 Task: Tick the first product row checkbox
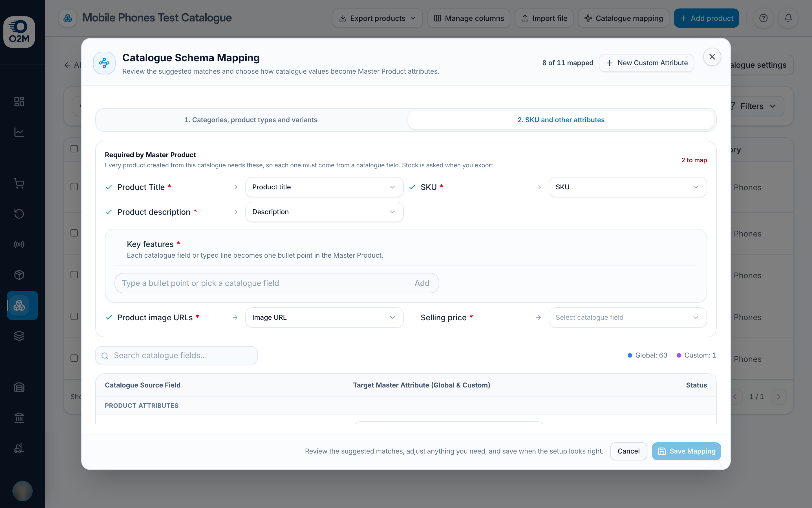pos(74,187)
